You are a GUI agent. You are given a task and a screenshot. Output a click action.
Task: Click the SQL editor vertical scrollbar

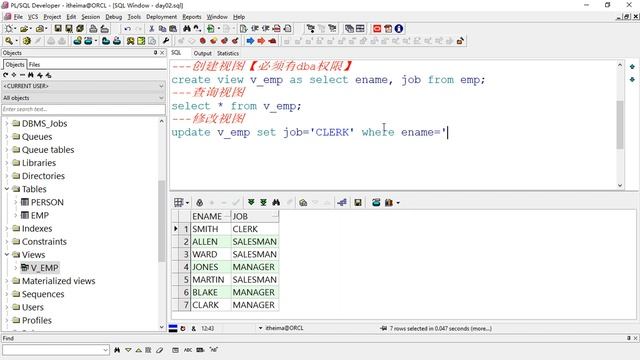click(620, 125)
